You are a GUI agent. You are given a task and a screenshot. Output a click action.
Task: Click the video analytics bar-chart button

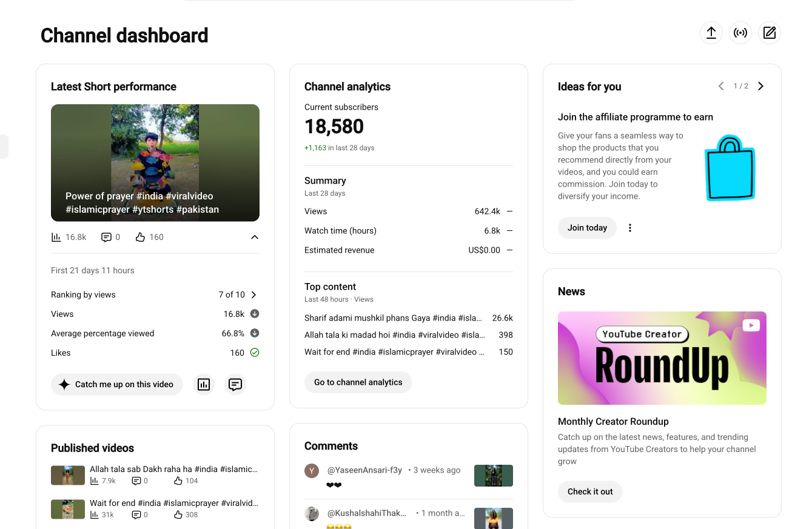(x=204, y=384)
